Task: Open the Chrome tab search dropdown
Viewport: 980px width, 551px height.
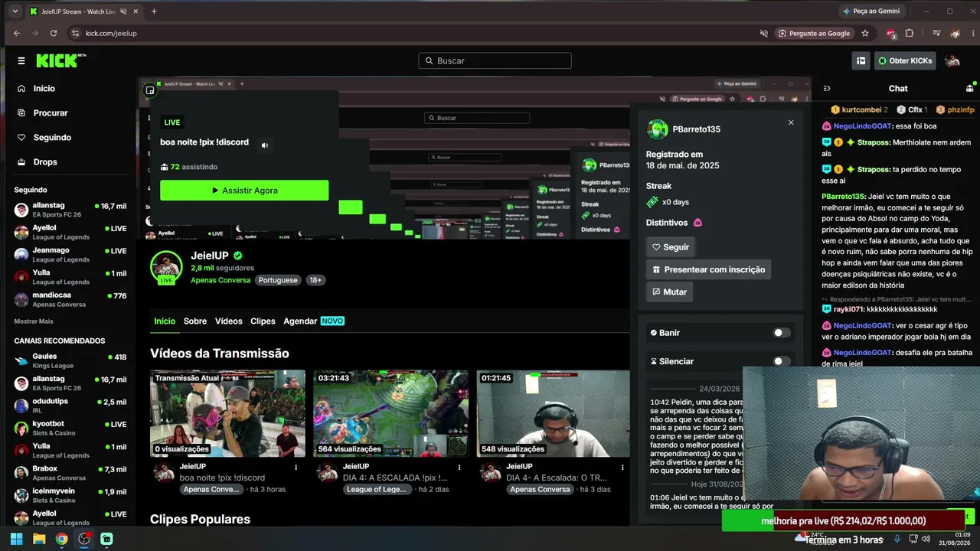Action: pyautogui.click(x=15, y=11)
